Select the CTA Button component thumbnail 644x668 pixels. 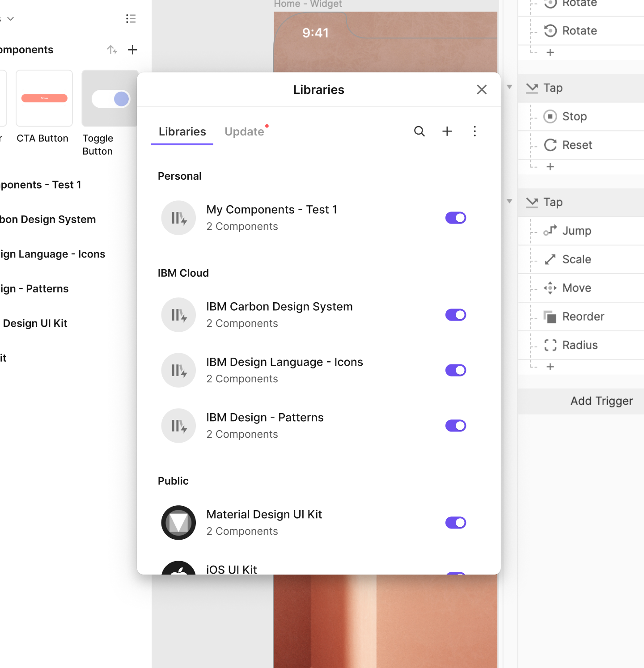44,98
